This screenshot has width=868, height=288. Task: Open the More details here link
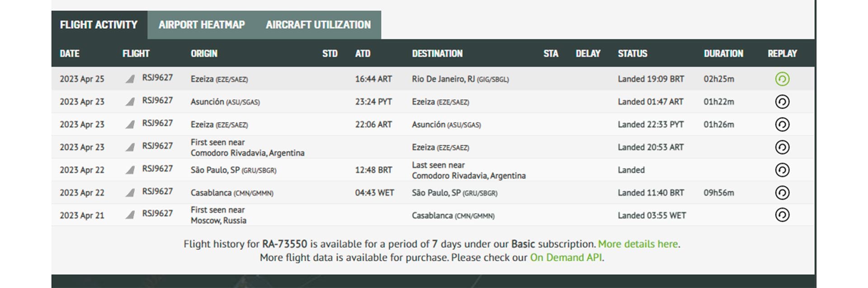pos(637,244)
